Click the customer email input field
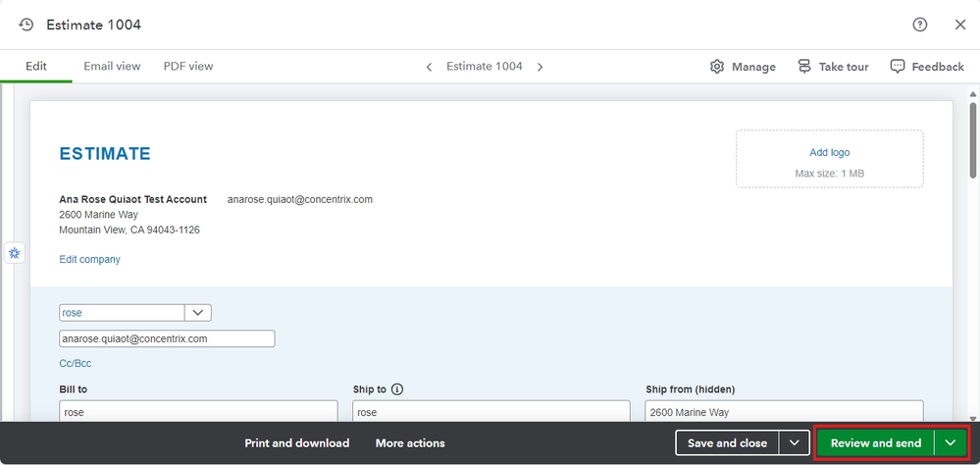The height and width of the screenshot is (465, 980). pyautogui.click(x=167, y=338)
